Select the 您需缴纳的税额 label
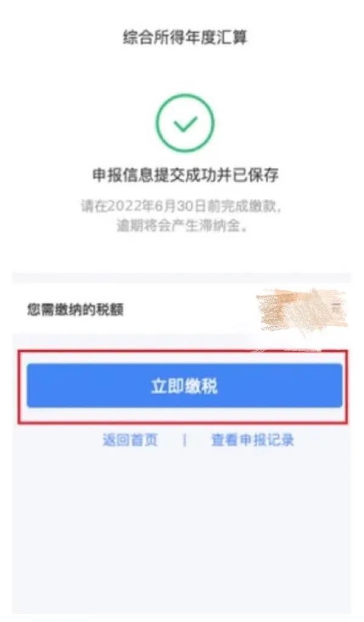This screenshot has height=622, width=364. click(75, 309)
